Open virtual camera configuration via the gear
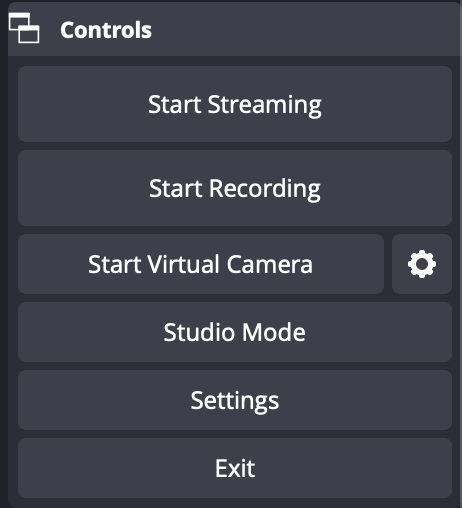This screenshot has width=462, height=508. 422,264
